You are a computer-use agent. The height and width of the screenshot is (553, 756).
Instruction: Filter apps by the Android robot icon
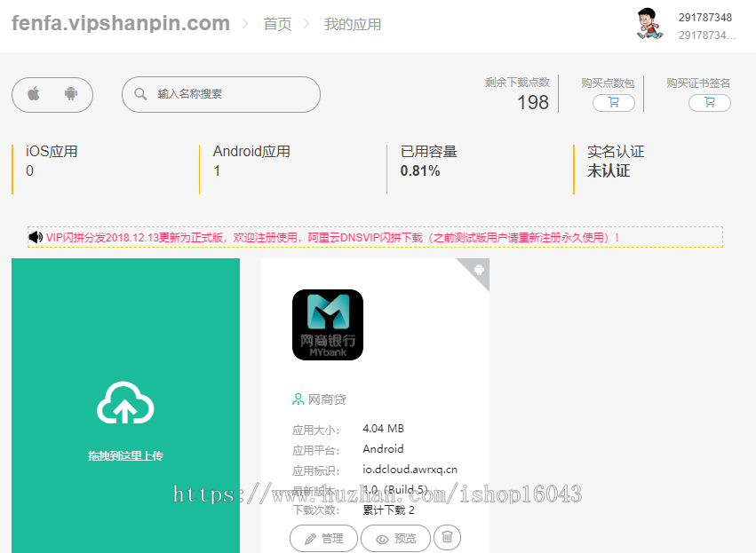[71, 93]
